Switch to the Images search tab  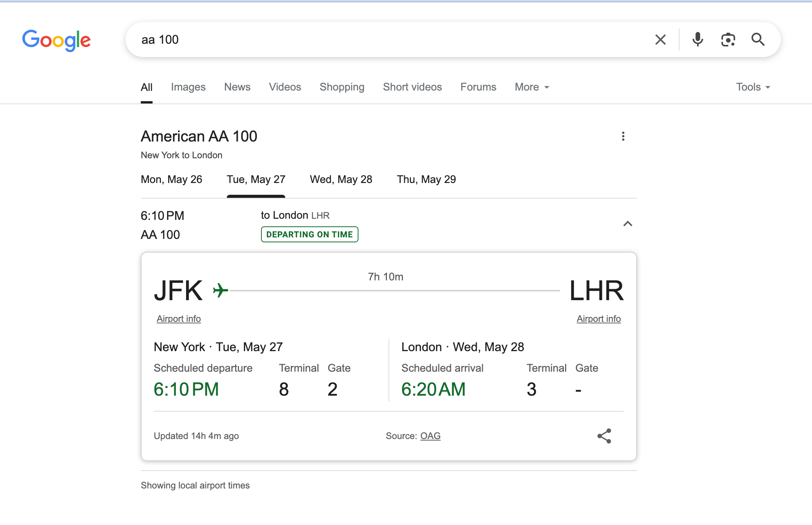tap(188, 87)
